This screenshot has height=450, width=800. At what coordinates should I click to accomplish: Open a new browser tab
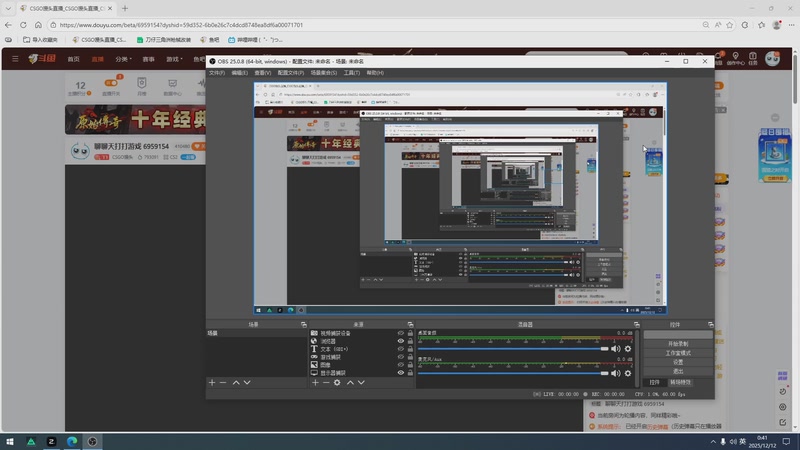coord(125,8)
